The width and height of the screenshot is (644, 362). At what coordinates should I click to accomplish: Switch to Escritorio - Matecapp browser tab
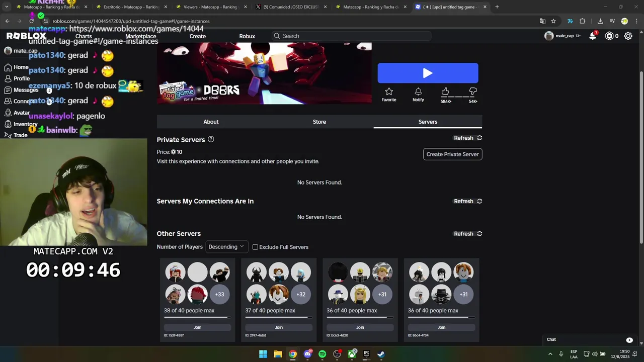(x=131, y=7)
